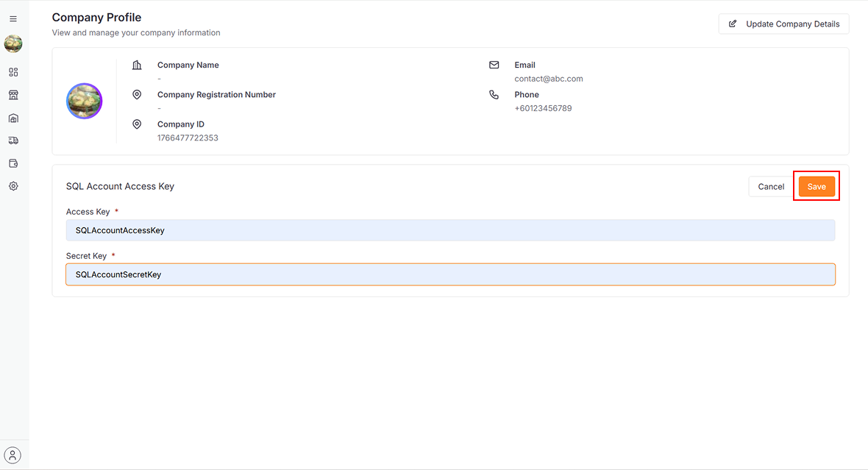
Task: Click the large company logo in profile card
Action: [x=85, y=101]
